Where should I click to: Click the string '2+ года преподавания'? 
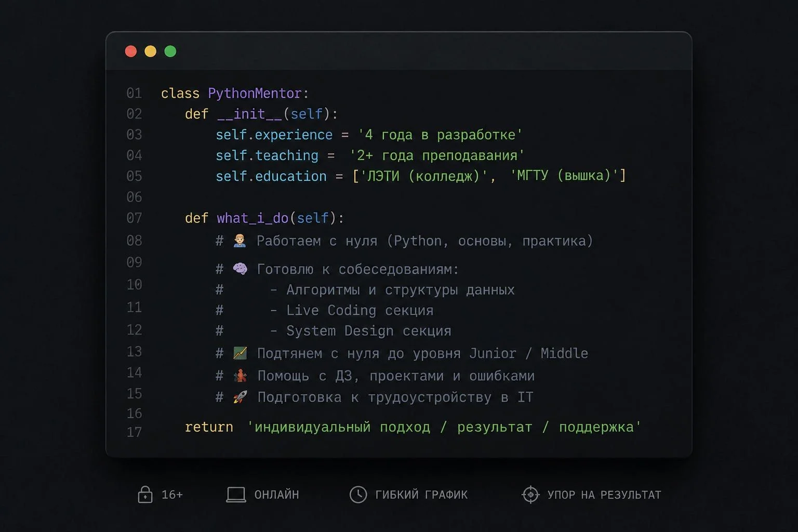click(x=437, y=156)
